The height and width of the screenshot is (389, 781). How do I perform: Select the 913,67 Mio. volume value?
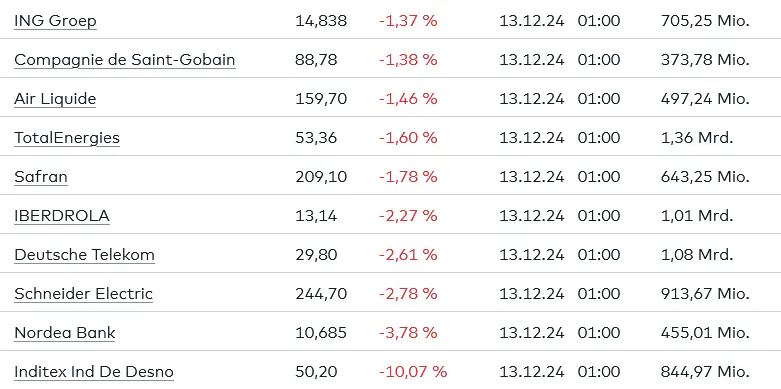pos(705,294)
